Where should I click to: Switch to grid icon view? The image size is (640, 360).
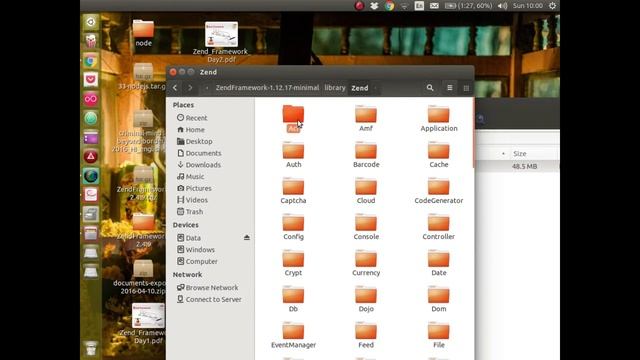(466, 88)
